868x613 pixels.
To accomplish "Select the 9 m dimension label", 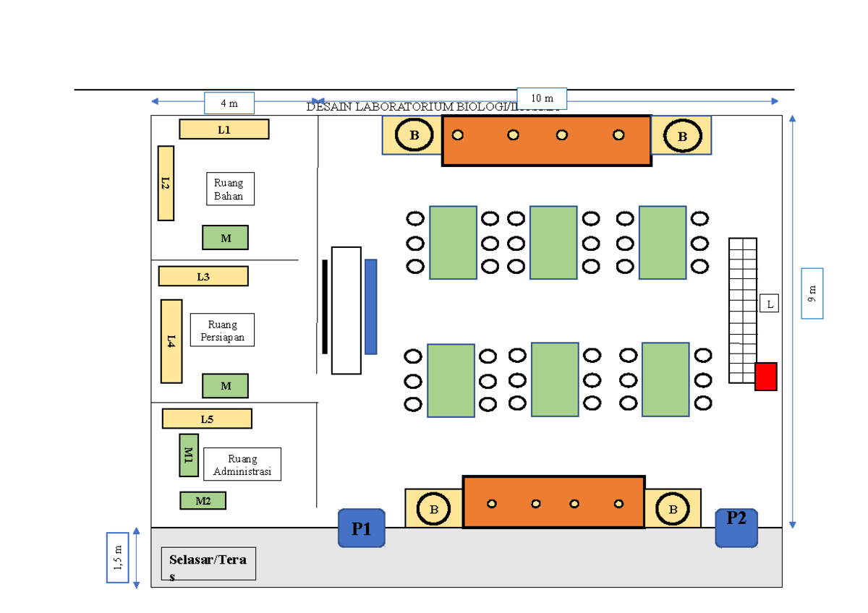I will coord(812,293).
